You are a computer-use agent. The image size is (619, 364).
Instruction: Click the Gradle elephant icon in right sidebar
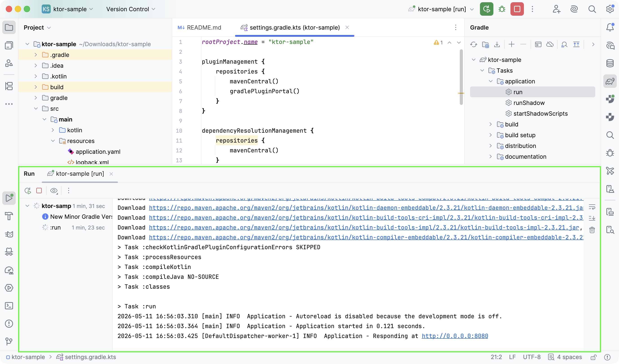tap(610, 81)
